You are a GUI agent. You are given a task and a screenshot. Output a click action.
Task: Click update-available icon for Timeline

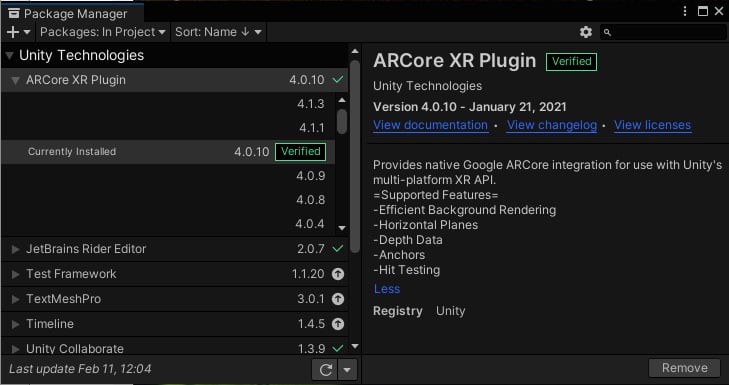pyautogui.click(x=338, y=324)
